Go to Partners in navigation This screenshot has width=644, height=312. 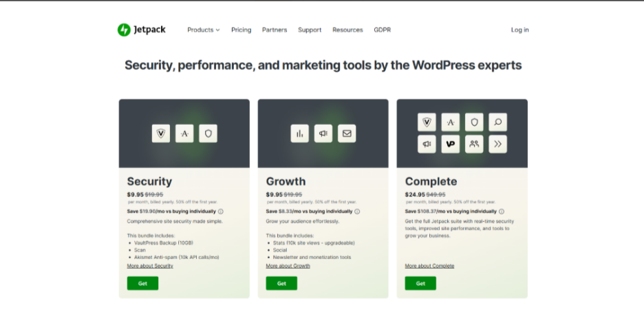tap(275, 30)
